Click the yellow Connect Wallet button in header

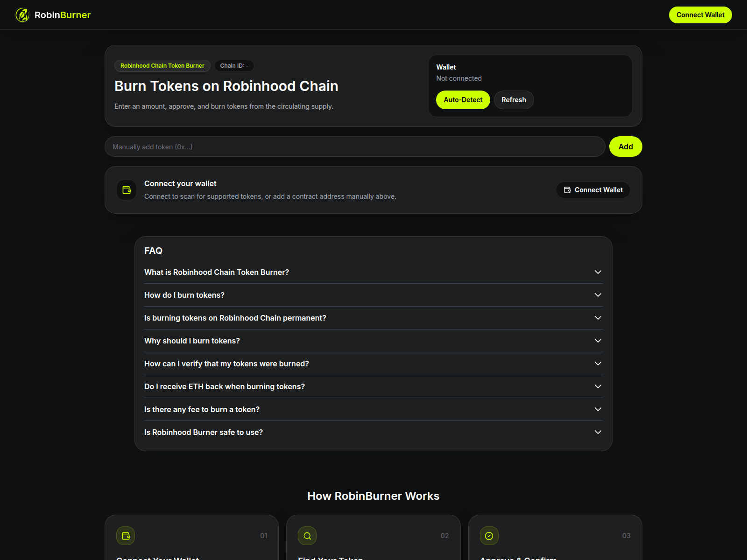point(700,15)
